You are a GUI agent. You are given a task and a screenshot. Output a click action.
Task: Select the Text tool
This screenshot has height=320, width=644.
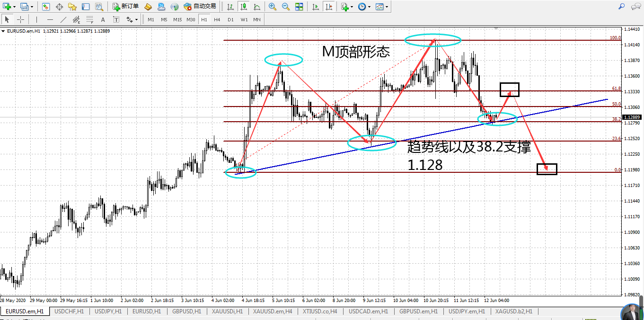[103, 19]
